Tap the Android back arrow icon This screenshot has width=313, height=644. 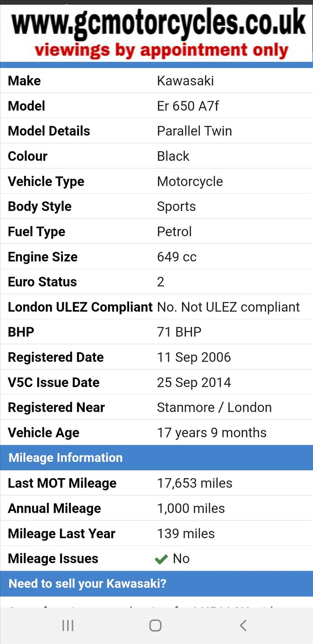pyautogui.click(x=243, y=625)
